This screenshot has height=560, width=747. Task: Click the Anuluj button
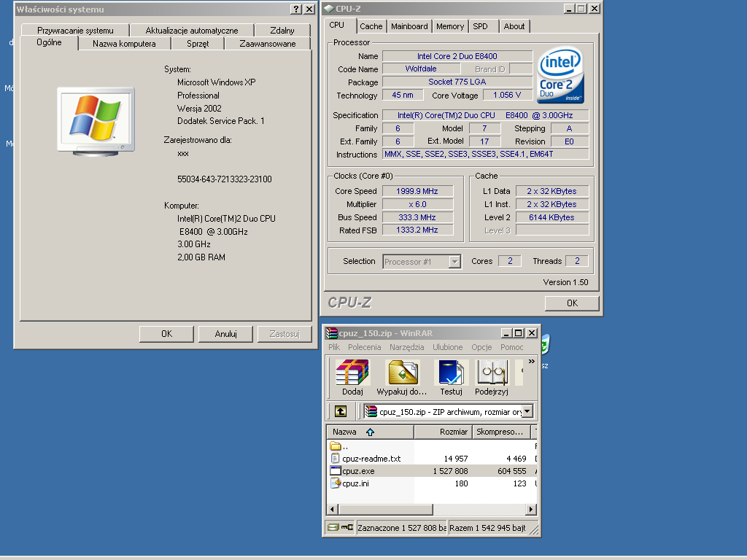(226, 334)
